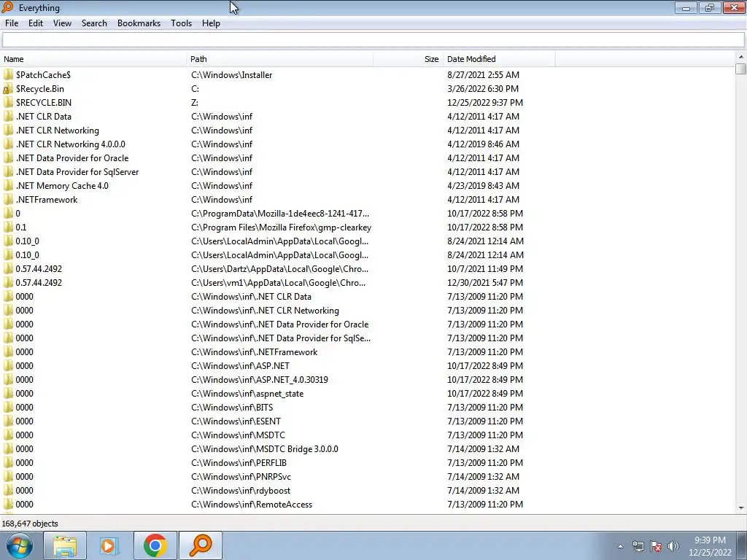
Task: Click path C:\Windows\inf\ASP.NET_4.0.30319
Action: 259,379
